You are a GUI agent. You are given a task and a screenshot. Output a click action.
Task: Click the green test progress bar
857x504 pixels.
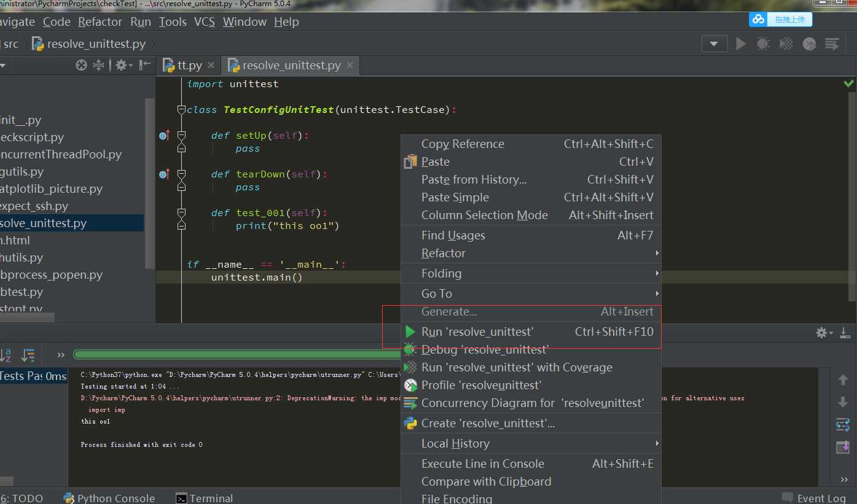coord(237,354)
